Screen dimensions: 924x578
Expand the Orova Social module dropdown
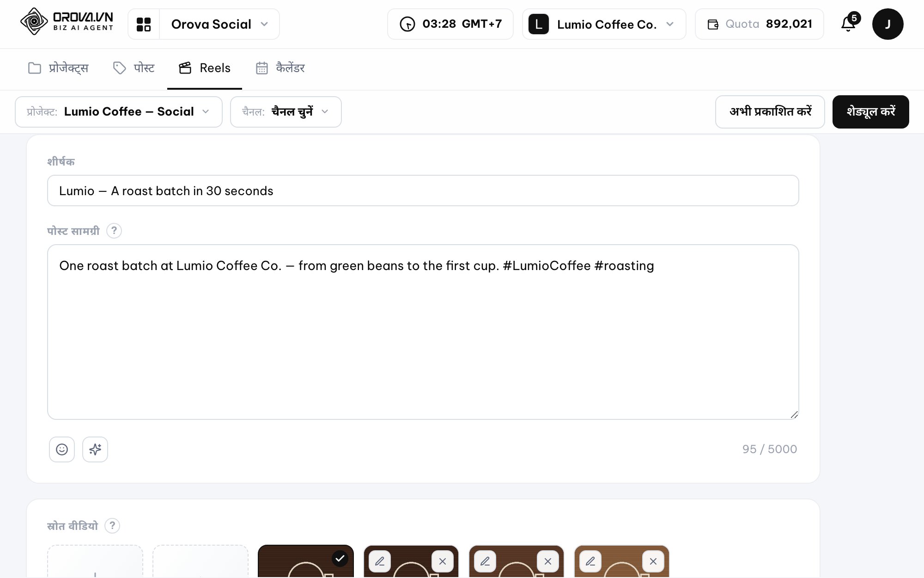pyautogui.click(x=219, y=24)
